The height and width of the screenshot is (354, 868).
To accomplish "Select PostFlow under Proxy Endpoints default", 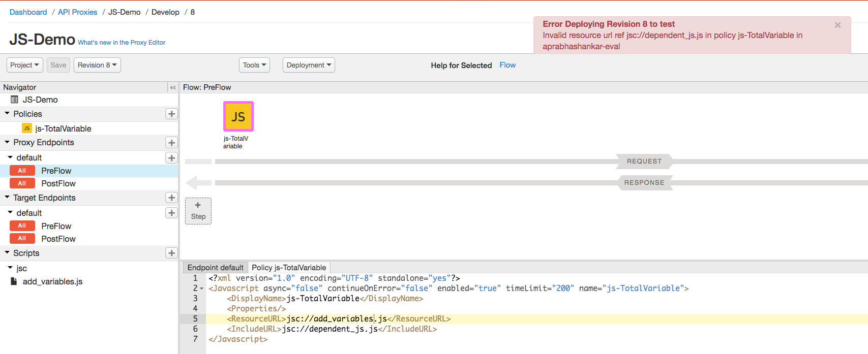I will [x=58, y=183].
